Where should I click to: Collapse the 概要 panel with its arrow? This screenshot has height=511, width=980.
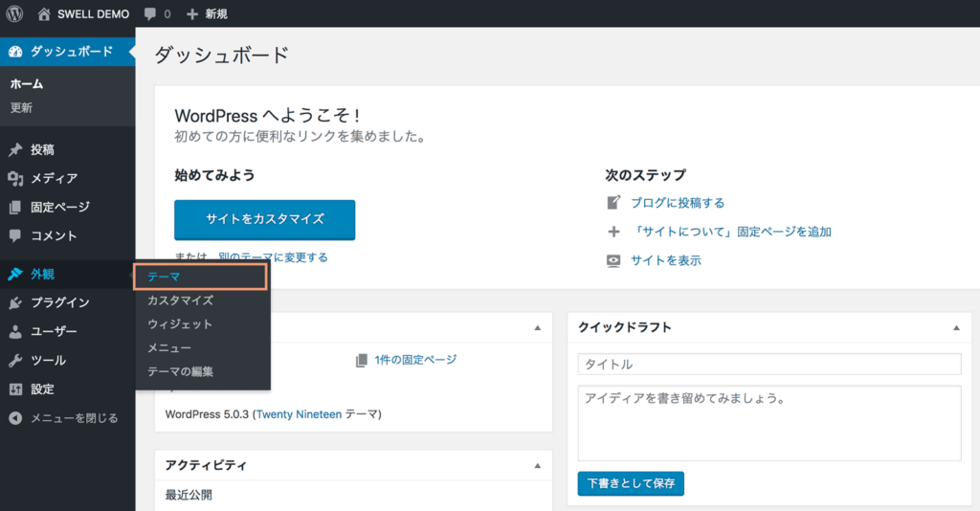pos(538,328)
